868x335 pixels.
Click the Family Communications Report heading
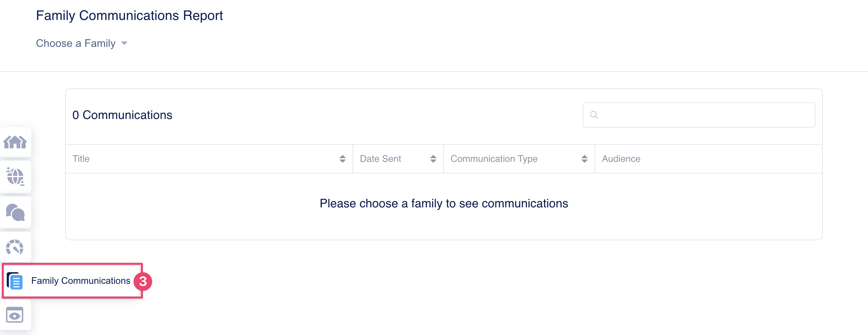pos(129,16)
